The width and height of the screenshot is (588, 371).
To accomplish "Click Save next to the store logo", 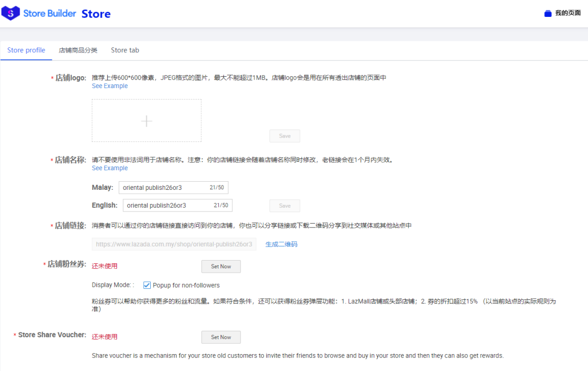I will point(284,135).
